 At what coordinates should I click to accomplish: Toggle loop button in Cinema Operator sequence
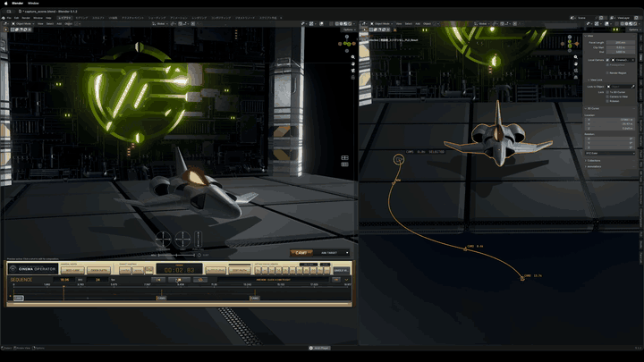(x=200, y=280)
